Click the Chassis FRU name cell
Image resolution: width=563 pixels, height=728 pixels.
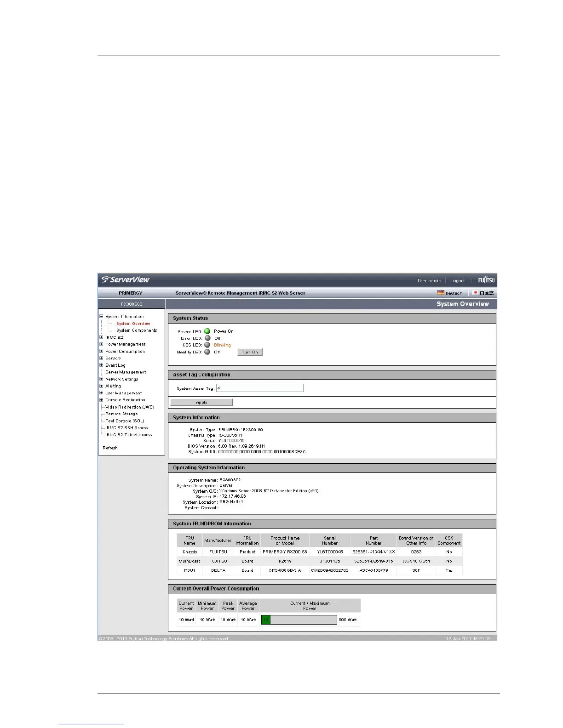click(190, 552)
